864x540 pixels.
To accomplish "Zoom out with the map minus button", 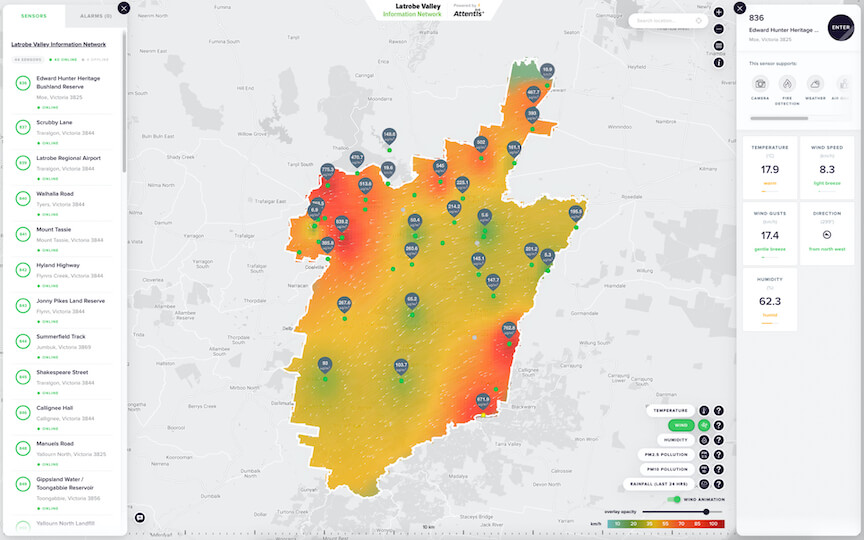I will pyautogui.click(x=719, y=29).
